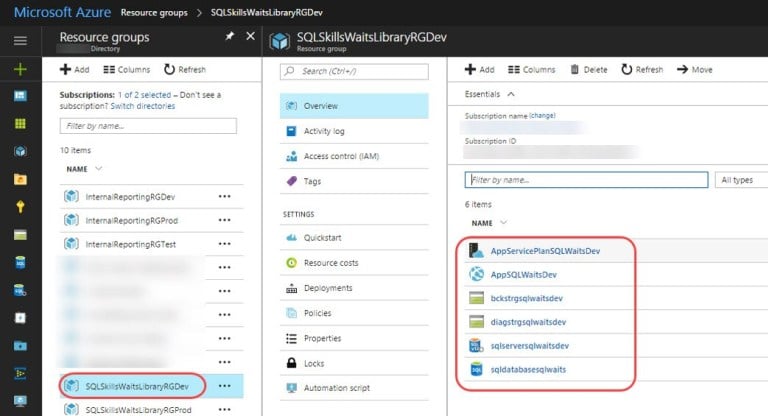Click the '1 of 2 selected' subscriptions link
768x416 pixels.
144,95
